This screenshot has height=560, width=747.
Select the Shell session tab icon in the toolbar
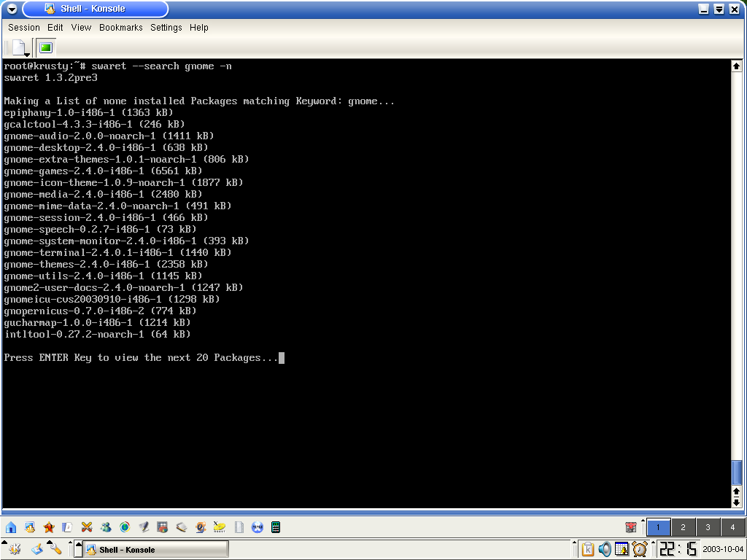pyautogui.click(x=46, y=47)
